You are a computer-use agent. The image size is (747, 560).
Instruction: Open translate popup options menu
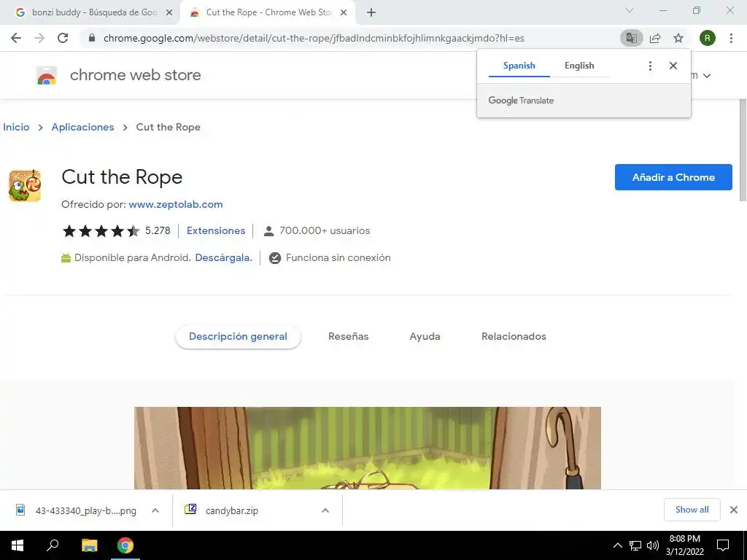(650, 66)
